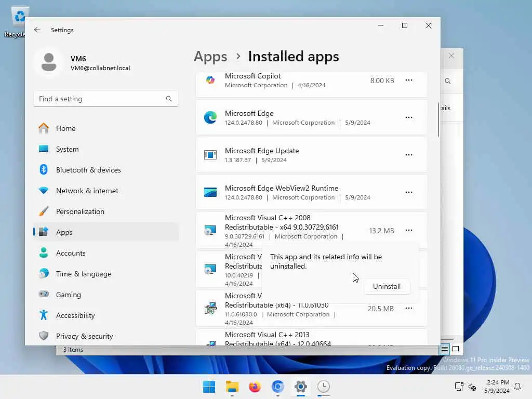The image size is (532, 399).
Task: Click the search icon in background window
Action: [x=448, y=81]
